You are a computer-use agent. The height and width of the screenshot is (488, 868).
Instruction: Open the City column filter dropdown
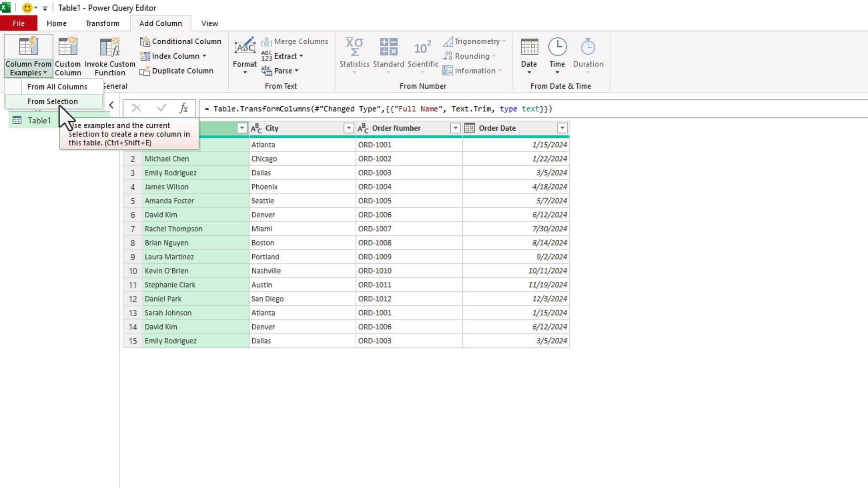349,128
